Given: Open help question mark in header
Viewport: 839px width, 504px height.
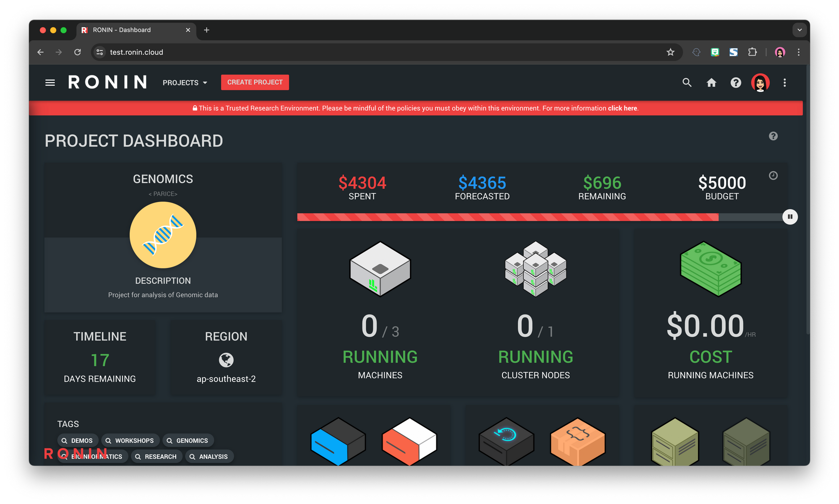Looking at the screenshot, I should point(736,83).
